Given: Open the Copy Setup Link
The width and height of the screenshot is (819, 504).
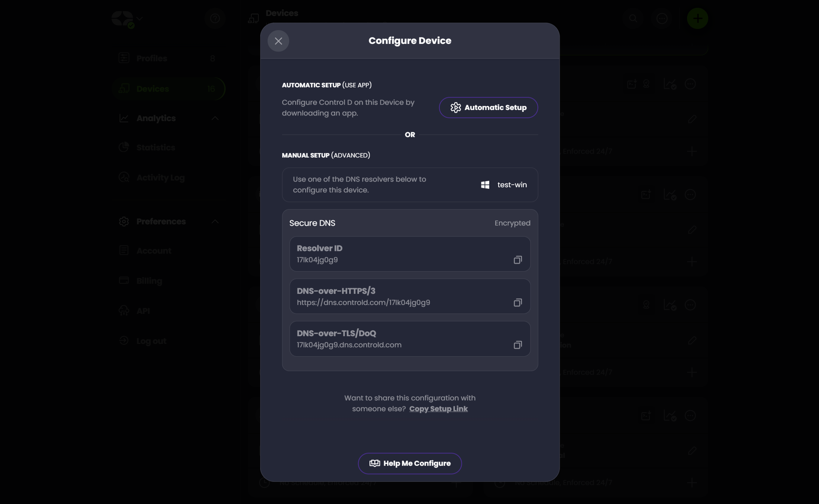Looking at the screenshot, I should click(x=438, y=409).
